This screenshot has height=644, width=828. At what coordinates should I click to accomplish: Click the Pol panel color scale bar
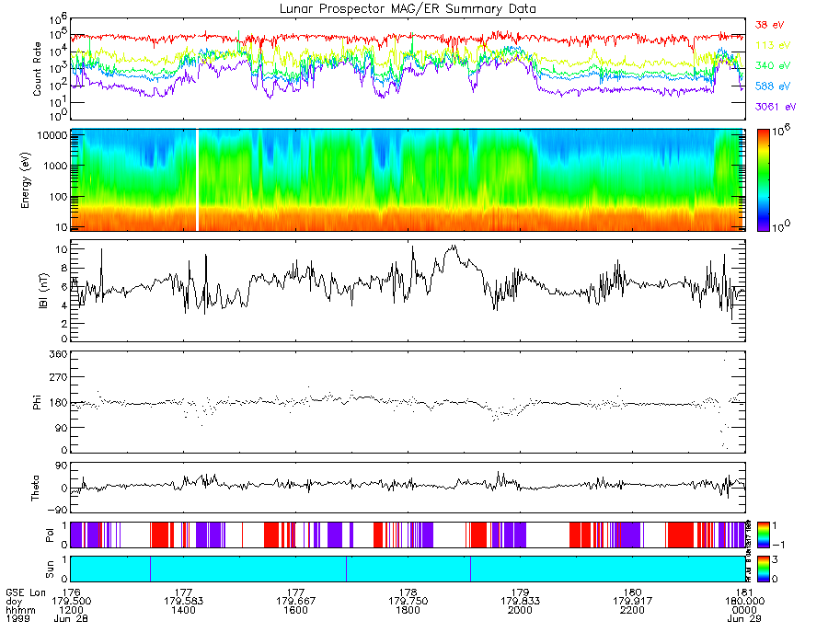[x=763, y=535]
